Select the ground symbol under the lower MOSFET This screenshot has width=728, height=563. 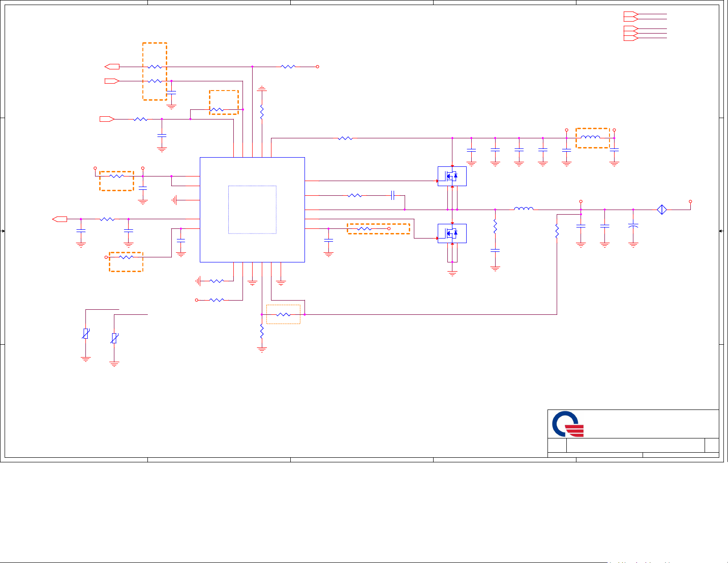[x=452, y=273]
